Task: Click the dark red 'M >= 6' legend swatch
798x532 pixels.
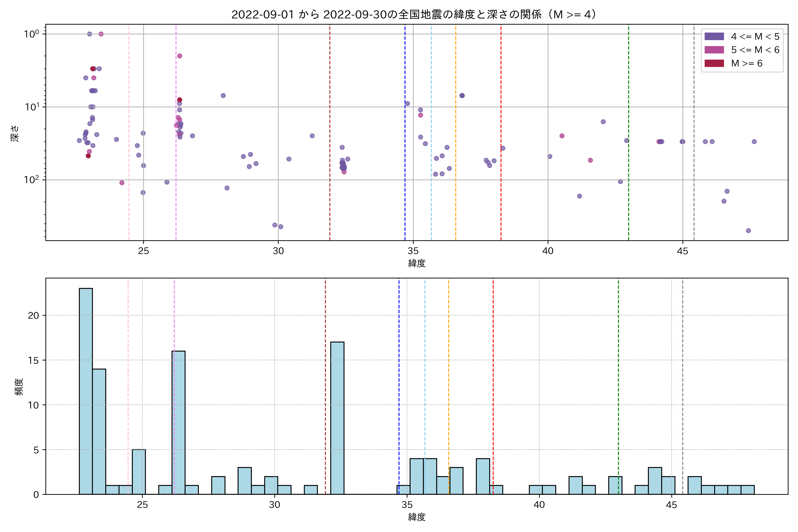Action: click(714, 63)
